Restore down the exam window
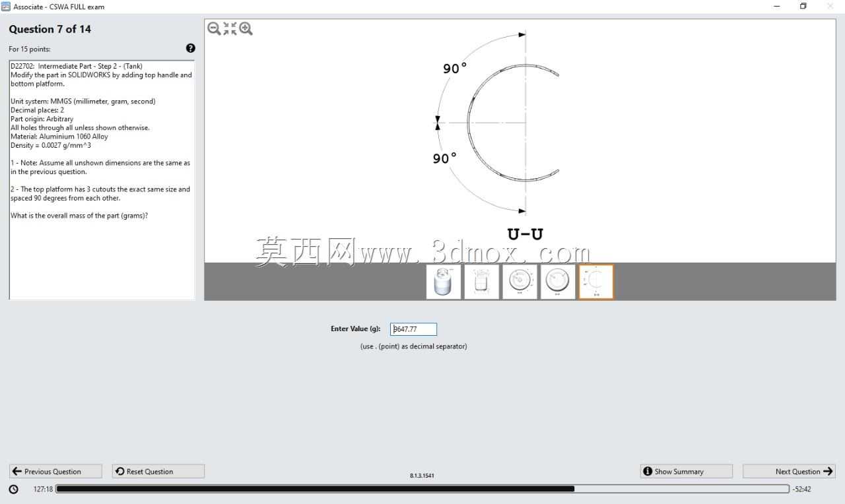 803,7
